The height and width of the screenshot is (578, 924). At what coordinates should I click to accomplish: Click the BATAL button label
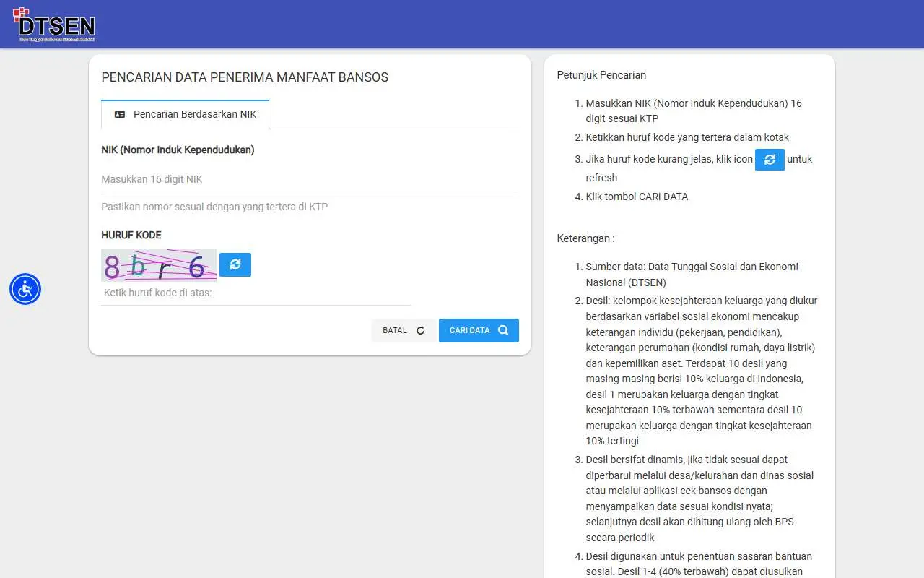[x=395, y=330]
